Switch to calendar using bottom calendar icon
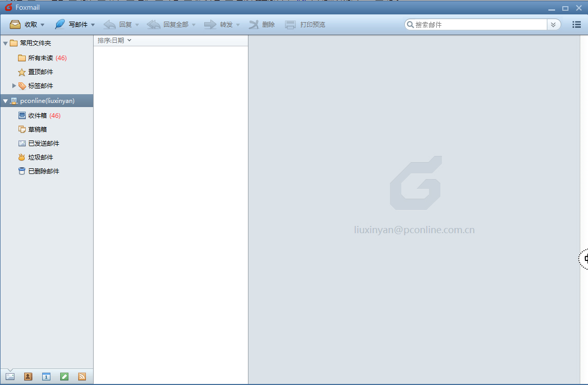588x385 pixels. pos(46,376)
